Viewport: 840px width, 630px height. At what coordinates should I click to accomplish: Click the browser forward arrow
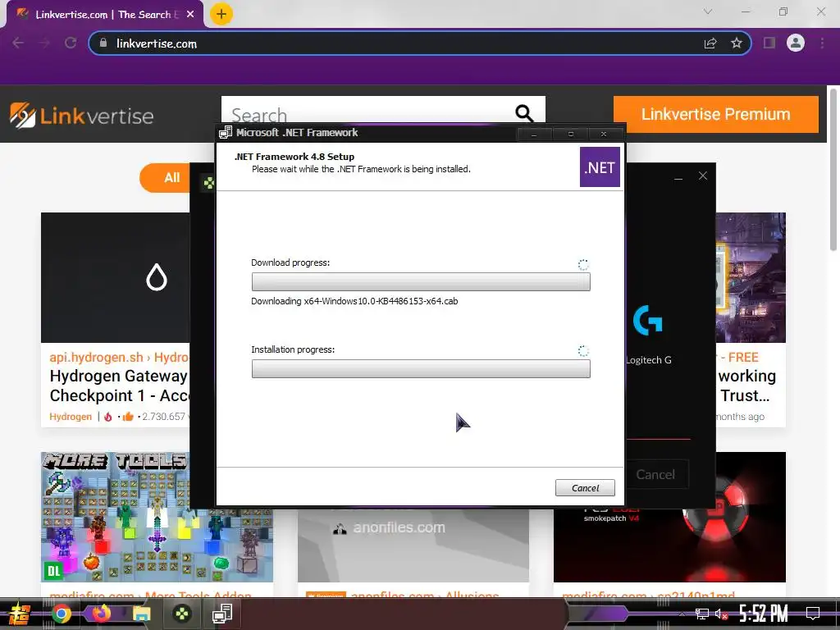(44, 43)
